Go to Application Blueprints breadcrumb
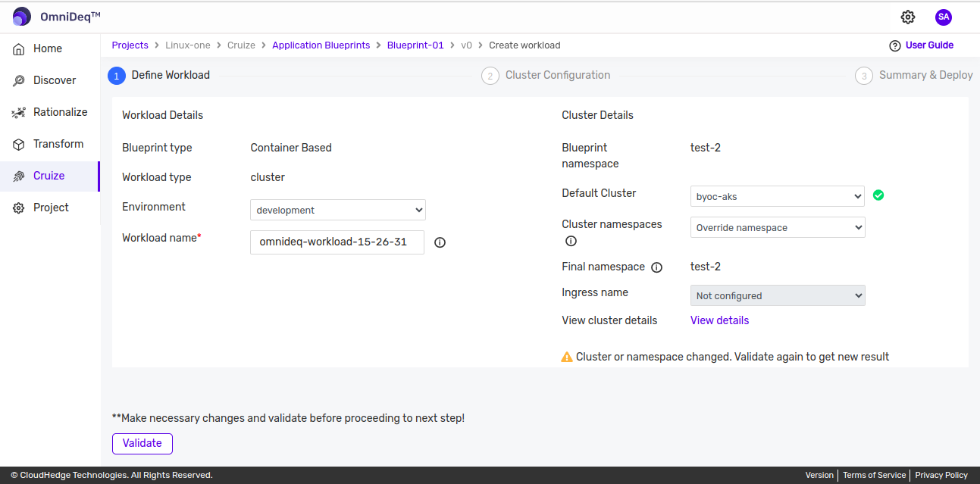This screenshot has width=980, height=484. (321, 45)
